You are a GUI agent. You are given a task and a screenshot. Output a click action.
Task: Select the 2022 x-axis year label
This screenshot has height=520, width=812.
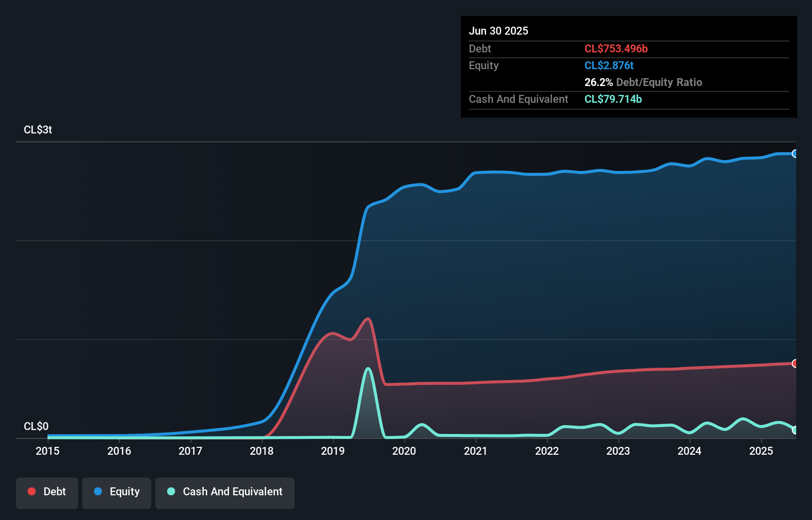(547, 451)
